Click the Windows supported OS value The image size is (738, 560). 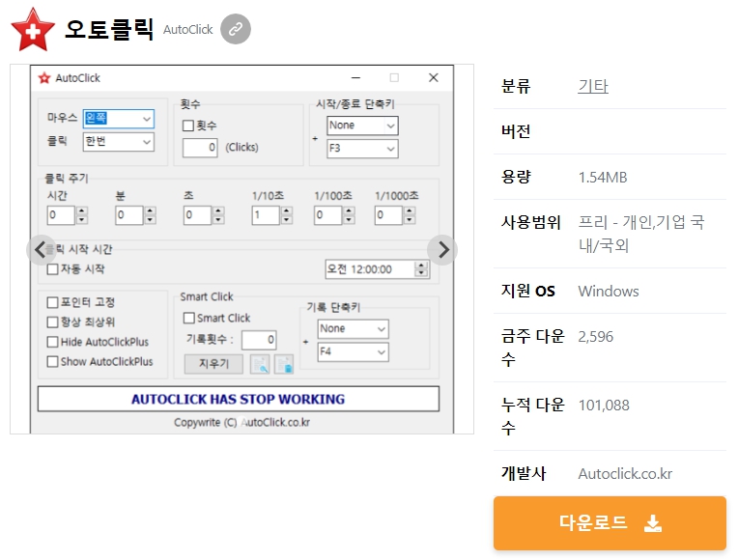coord(609,292)
